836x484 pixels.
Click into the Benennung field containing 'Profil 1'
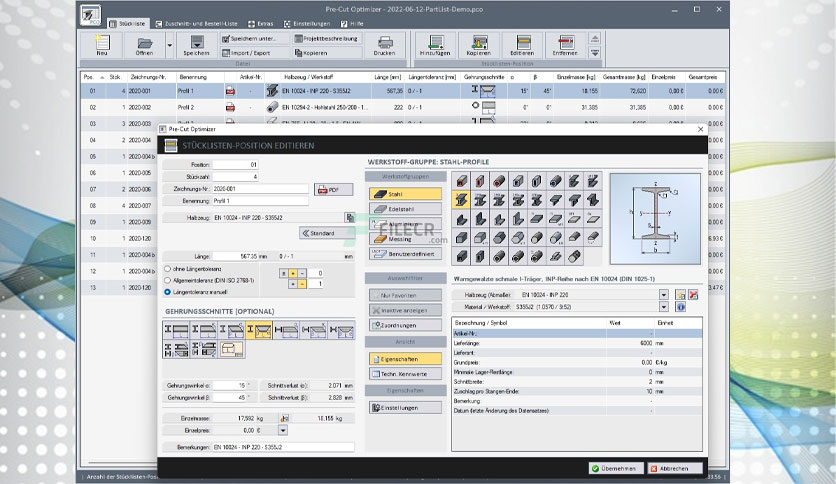[x=260, y=201]
